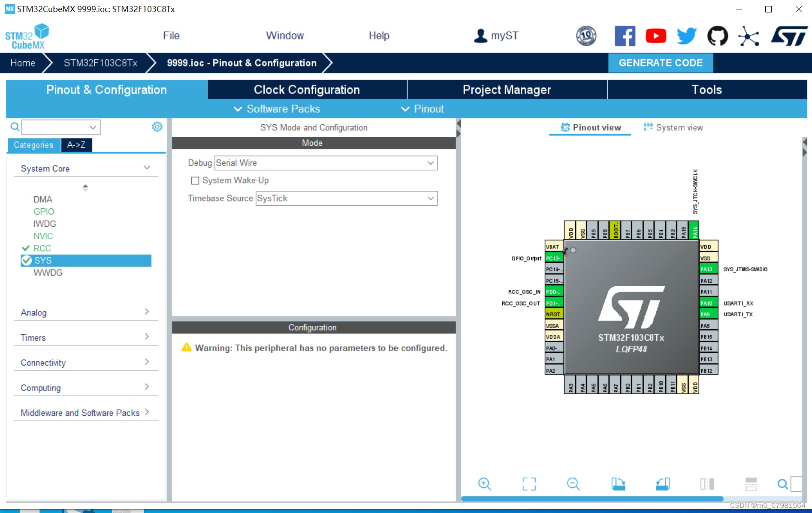Image resolution: width=812 pixels, height=513 pixels.
Task: Select RCC in System Core list
Action: [x=42, y=248]
